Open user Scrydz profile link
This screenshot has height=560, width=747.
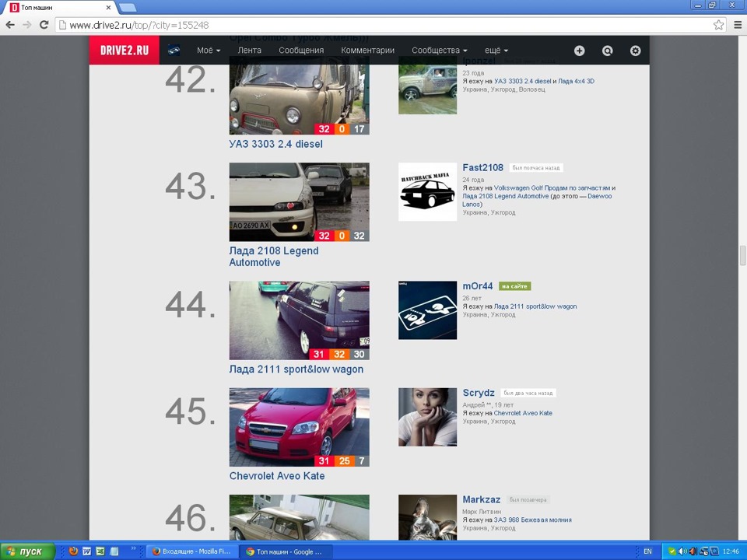pyautogui.click(x=479, y=393)
